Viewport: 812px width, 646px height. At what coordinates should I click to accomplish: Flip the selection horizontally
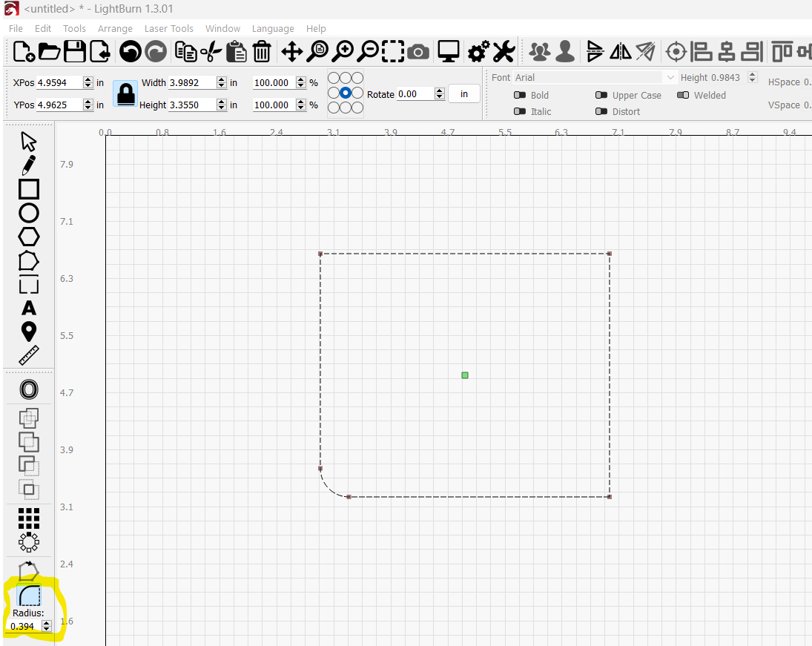tap(621, 52)
